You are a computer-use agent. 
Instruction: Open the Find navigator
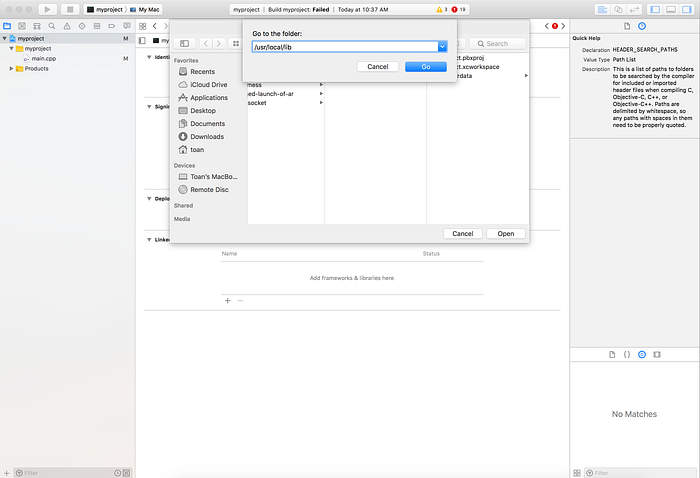coord(52,26)
